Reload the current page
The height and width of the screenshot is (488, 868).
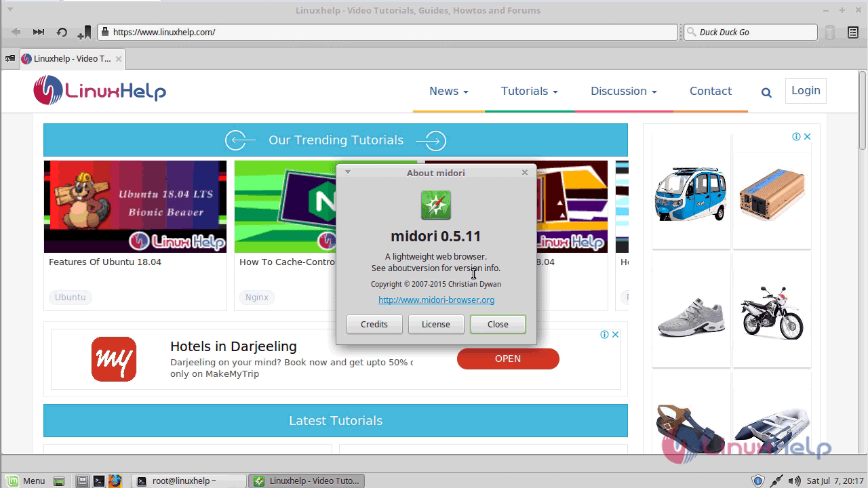tap(62, 32)
